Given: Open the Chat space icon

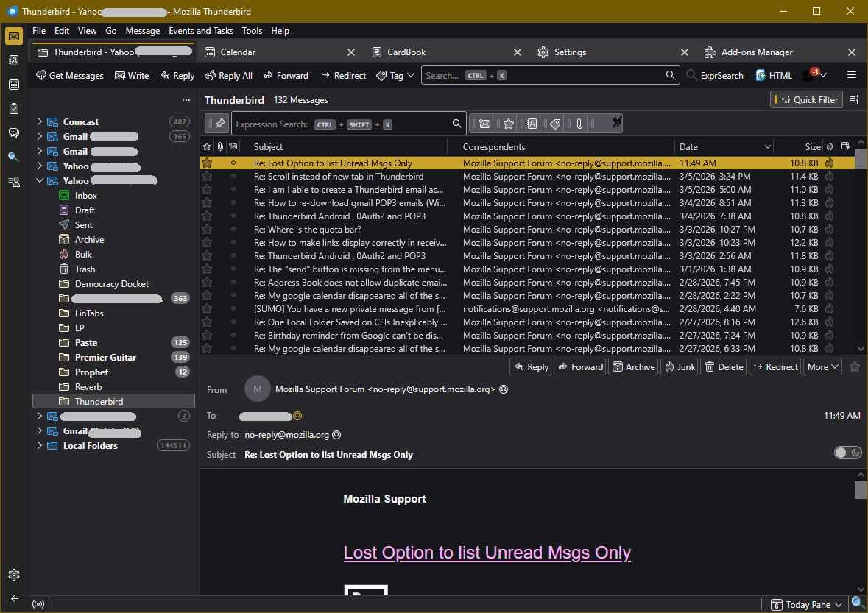Looking at the screenshot, I should point(13,132).
